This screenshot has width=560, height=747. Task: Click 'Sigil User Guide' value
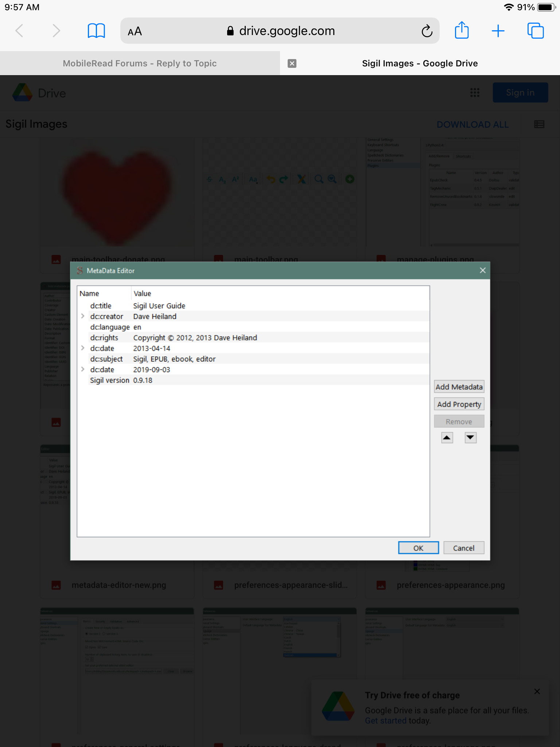(x=159, y=306)
